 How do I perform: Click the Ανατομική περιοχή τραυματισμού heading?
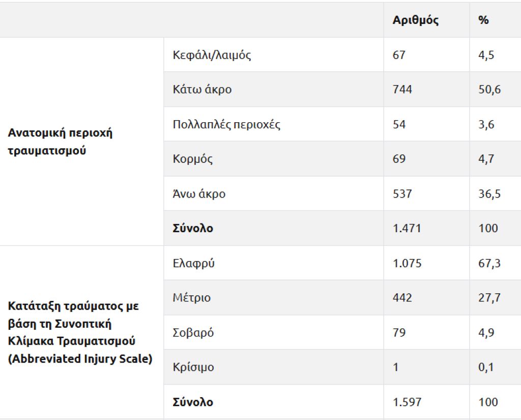click(x=60, y=142)
